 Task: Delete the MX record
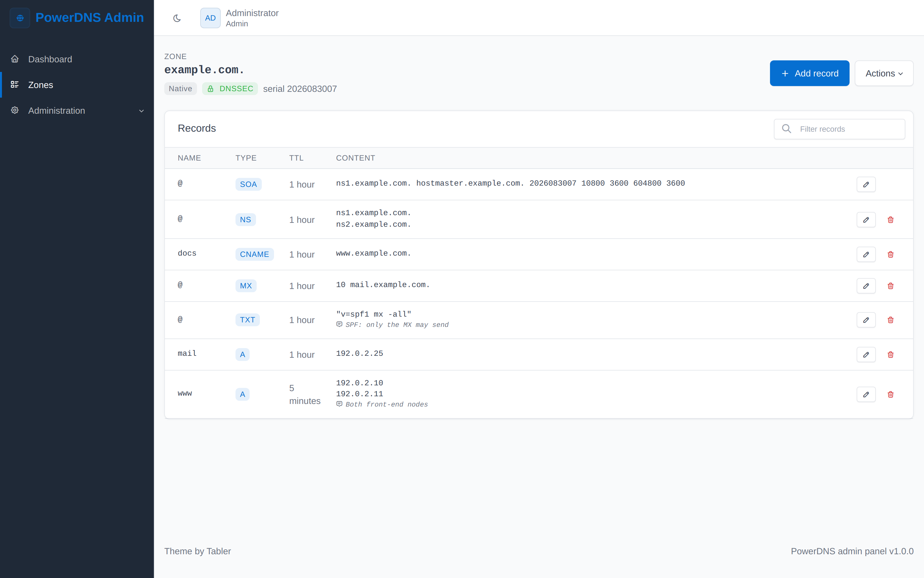(890, 286)
